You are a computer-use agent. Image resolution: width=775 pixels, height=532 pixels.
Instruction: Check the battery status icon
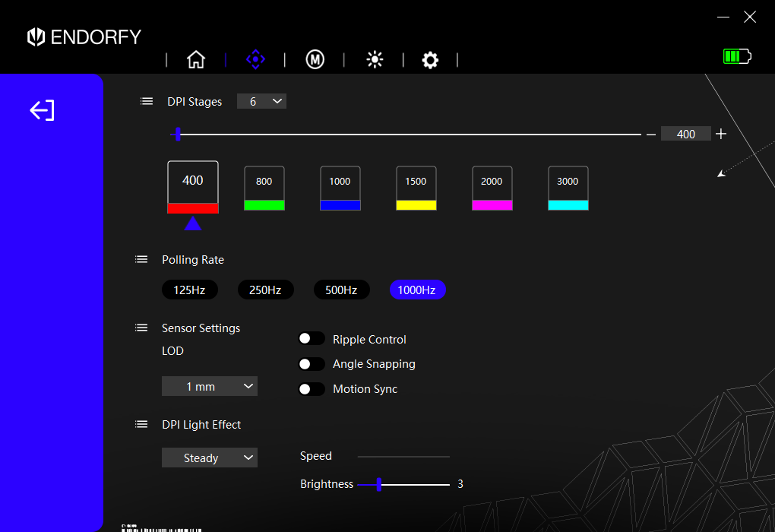point(736,56)
